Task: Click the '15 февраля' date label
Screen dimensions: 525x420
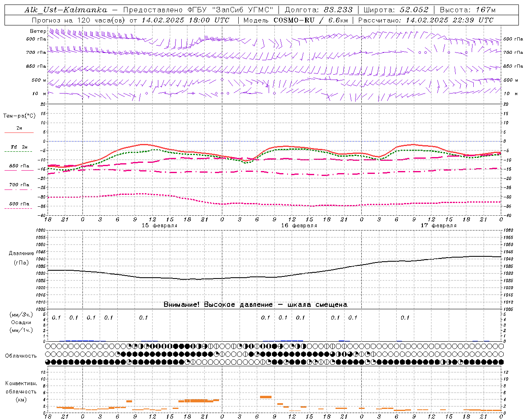Action: point(160,226)
